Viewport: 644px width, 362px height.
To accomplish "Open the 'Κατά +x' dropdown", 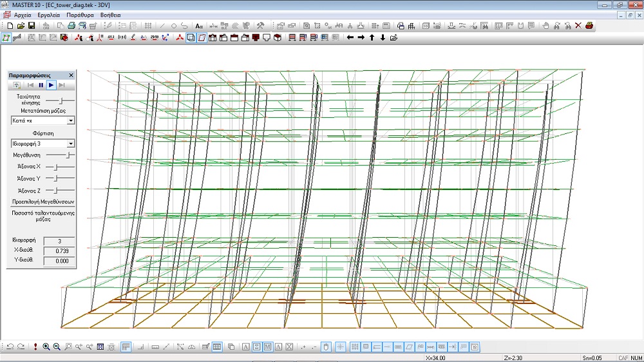I will click(70, 120).
